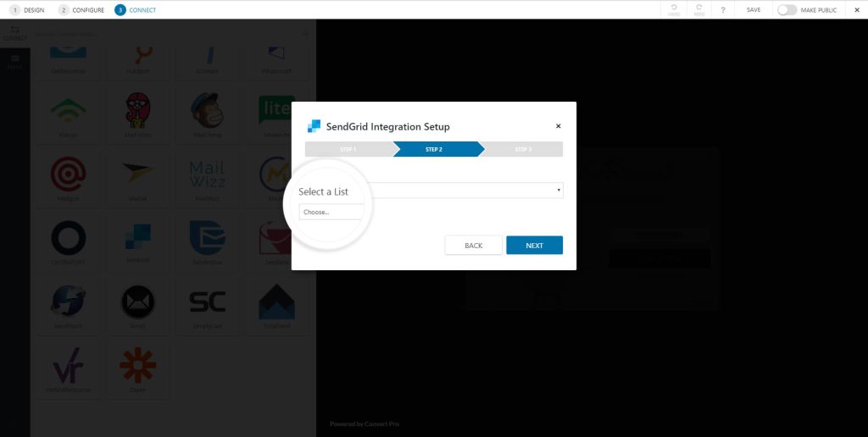Select the SendReach globe icon
The image size is (868, 437).
click(x=68, y=301)
